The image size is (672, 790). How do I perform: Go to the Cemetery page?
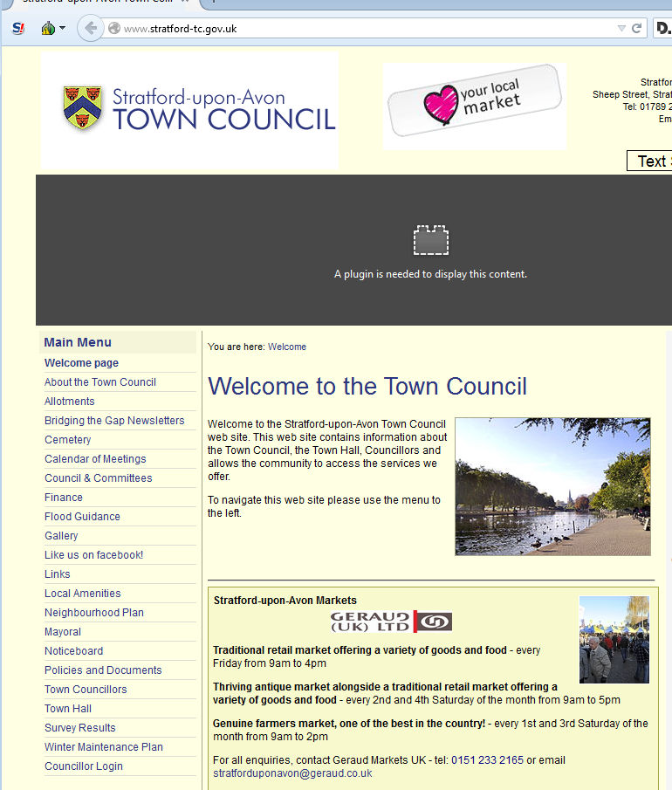coord(67,439)
